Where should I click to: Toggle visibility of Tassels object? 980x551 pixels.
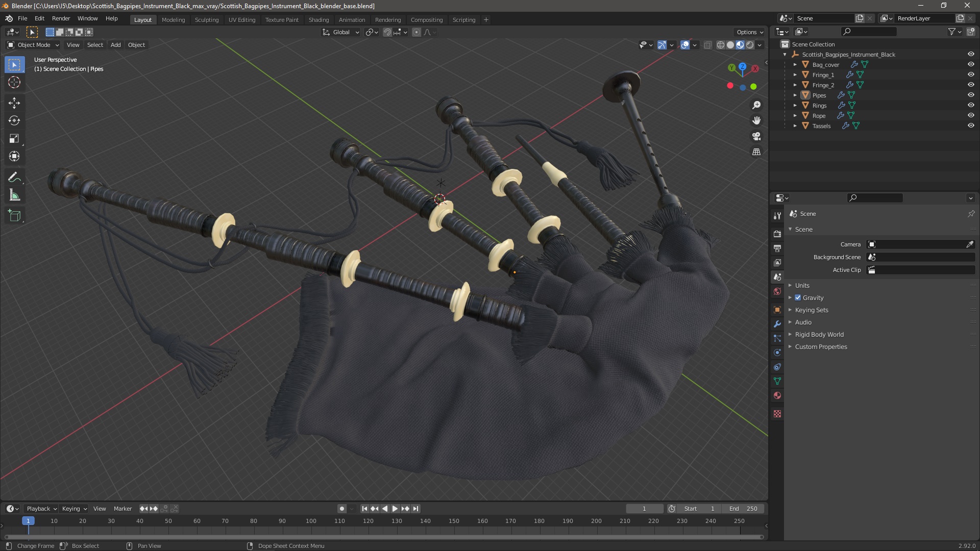(x=971, y=126)
